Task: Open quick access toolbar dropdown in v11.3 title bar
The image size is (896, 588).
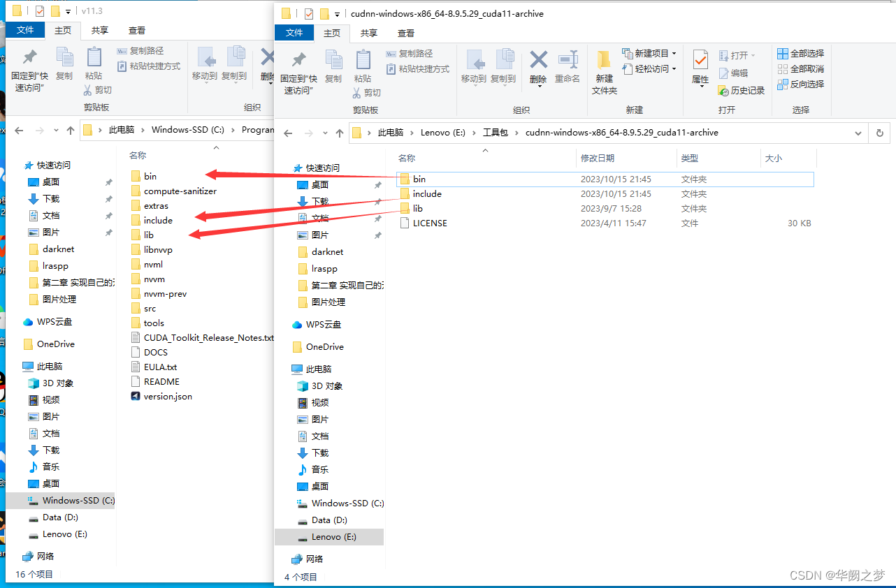Action: [68, 11]
